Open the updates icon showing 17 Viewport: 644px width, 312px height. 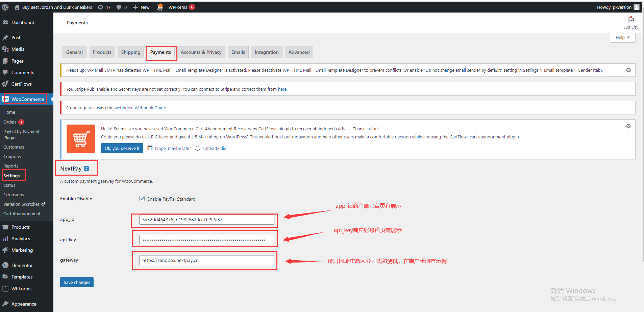[x=100, y=7]
